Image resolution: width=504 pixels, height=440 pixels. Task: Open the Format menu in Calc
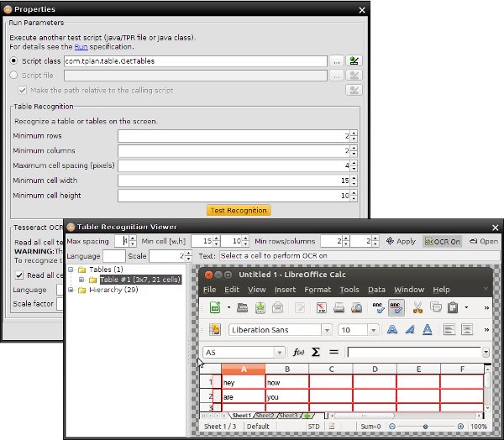coord(318,290)
